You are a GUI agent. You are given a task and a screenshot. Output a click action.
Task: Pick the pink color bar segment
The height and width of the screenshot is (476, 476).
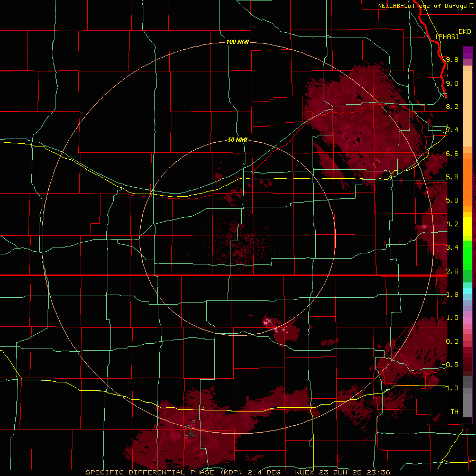tap(467, 321)
